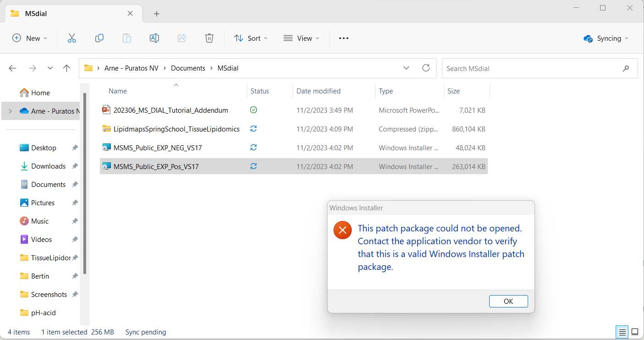Keep details list view selected

622,332
